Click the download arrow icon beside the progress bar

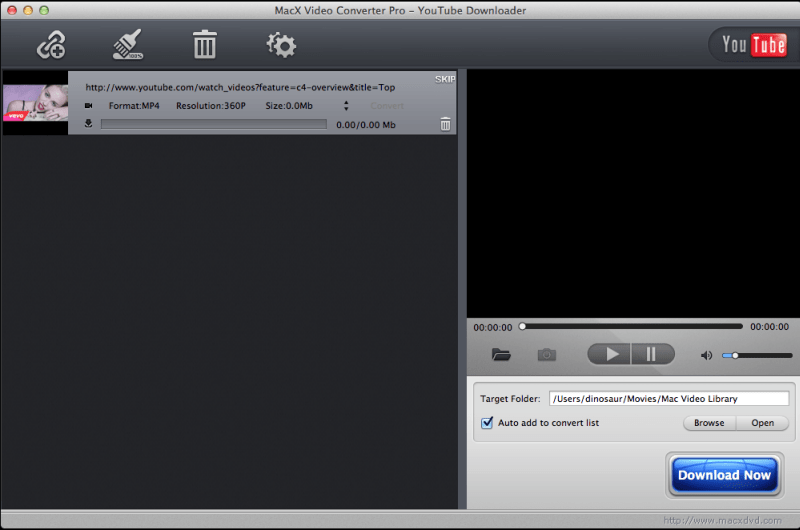[88, 123]
